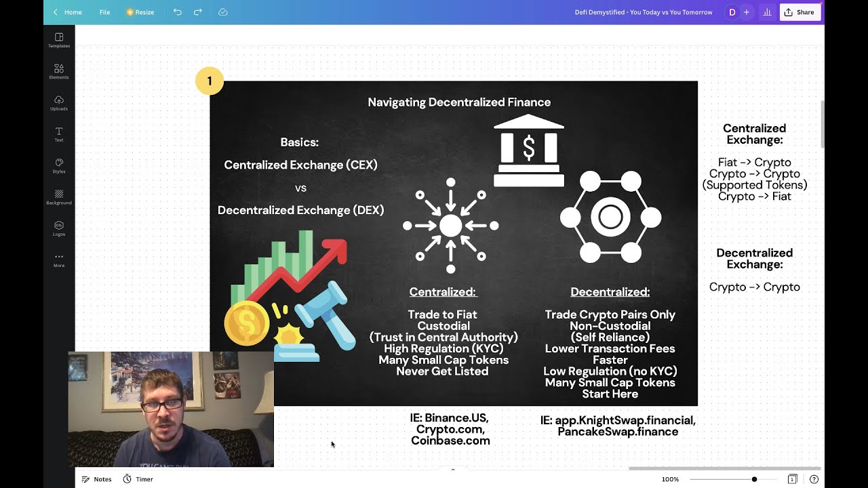Select 'Low Regulation (no KYC)' text line
Image resolution: width=868 pixels, height=488 pixels.
[x=610, y=371]
